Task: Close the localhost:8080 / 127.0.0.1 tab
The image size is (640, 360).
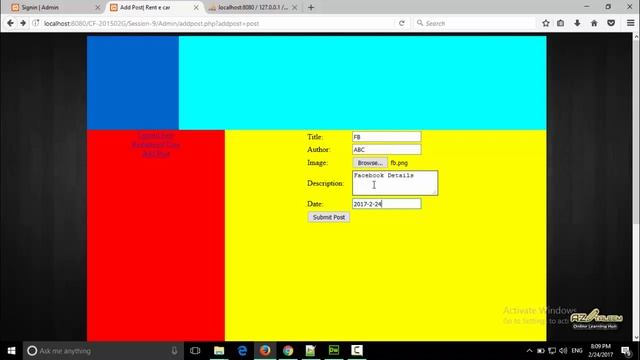Action: tap(295, 7)
